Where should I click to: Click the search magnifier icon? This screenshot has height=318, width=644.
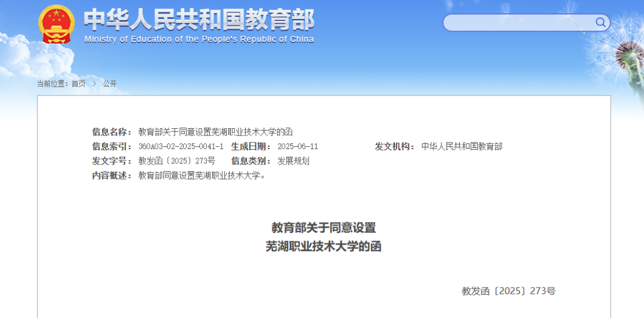coord(600,22)
